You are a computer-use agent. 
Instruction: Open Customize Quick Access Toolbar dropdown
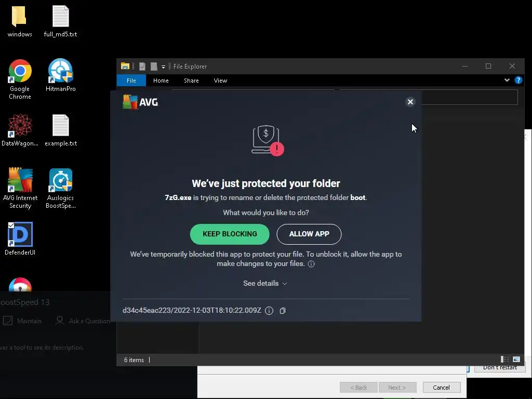[163, 66]
